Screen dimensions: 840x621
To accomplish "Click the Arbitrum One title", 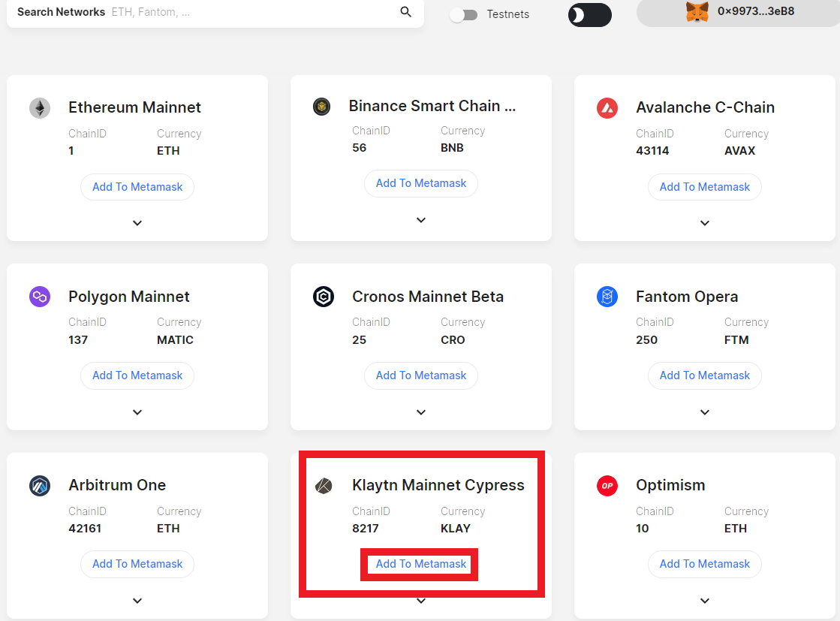I will [x=117, y=485].
